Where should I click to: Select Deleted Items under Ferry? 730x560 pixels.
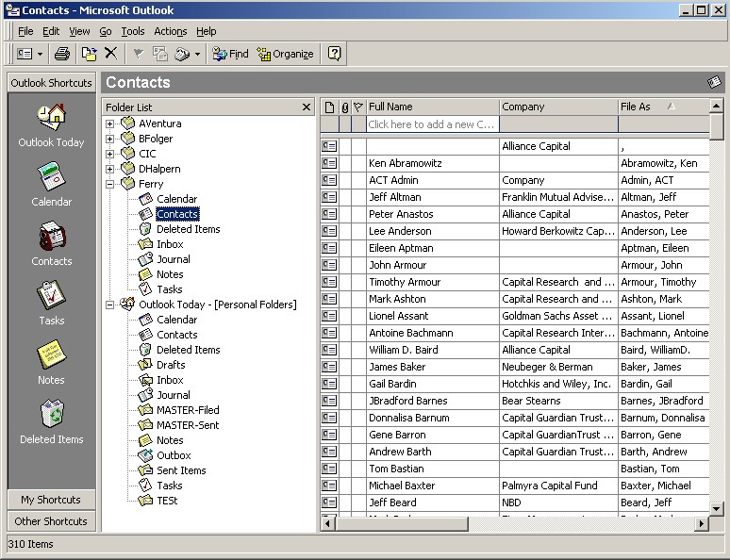(x=188, y=229)
